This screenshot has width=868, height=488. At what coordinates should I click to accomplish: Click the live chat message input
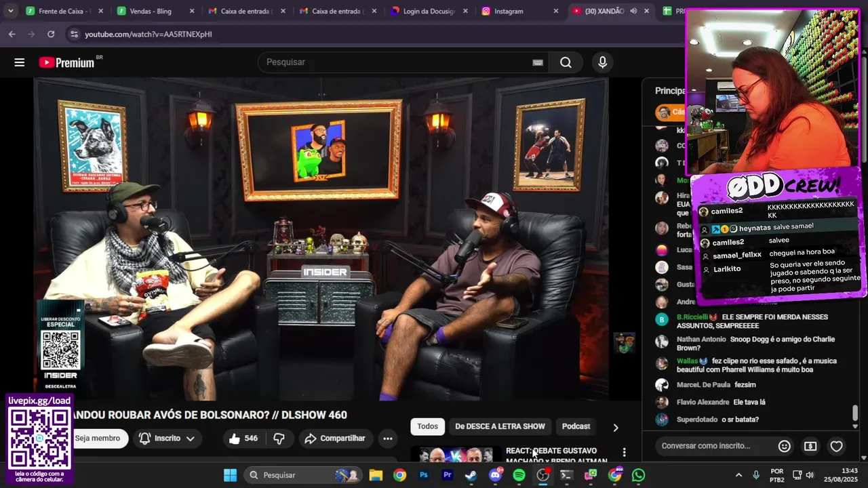pyautogui.click(x=715, y=446)
